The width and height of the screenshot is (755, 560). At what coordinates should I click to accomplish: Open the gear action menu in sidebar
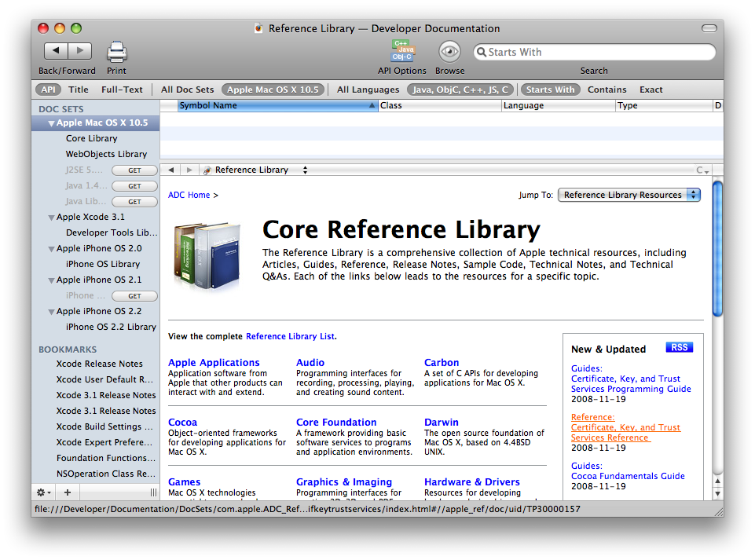(x=43, y=492)
